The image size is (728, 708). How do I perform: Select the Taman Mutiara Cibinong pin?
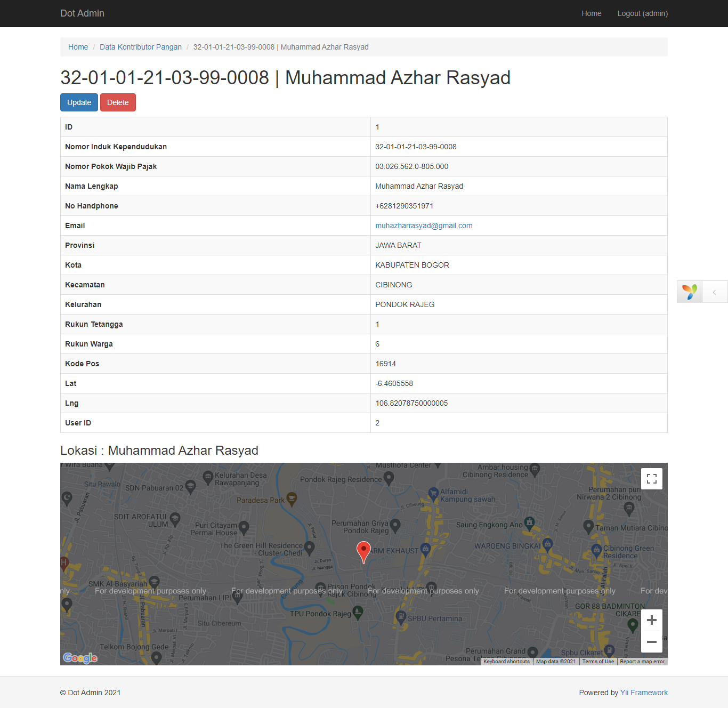(x=588, y=527)
